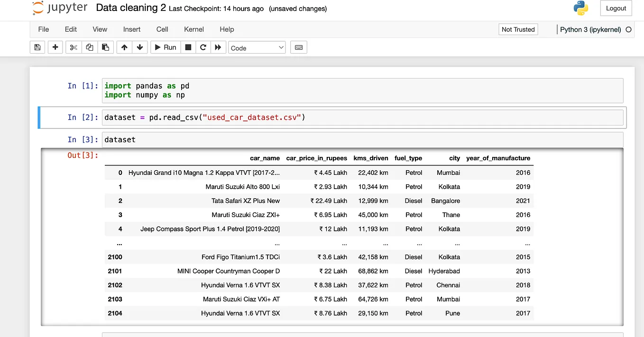Open the cell type dropdown showing Code

tap(257, 47)
